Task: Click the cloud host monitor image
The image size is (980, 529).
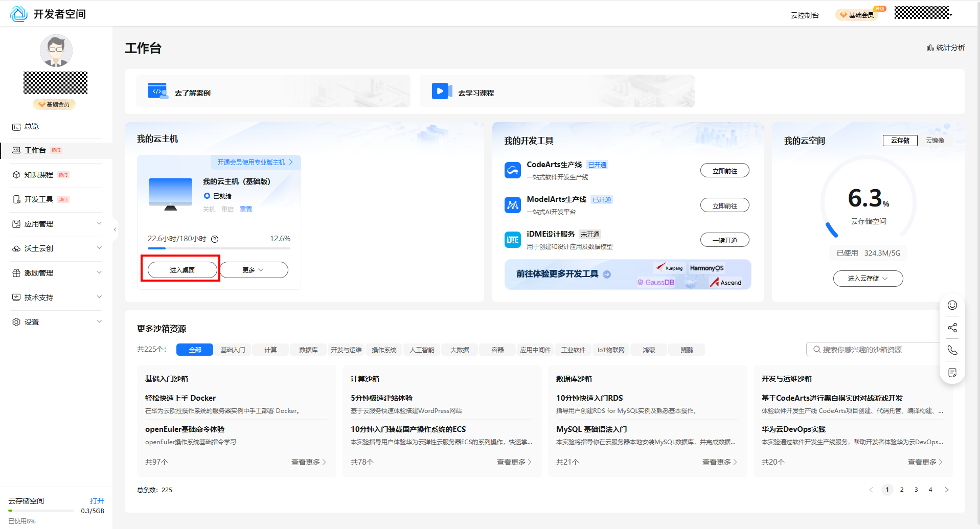Action: (170, 194)
